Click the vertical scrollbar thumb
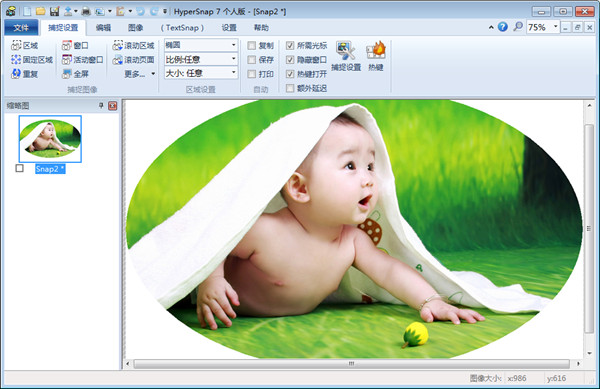The width and height of the screenshot is (600, 389). [589, 229]
